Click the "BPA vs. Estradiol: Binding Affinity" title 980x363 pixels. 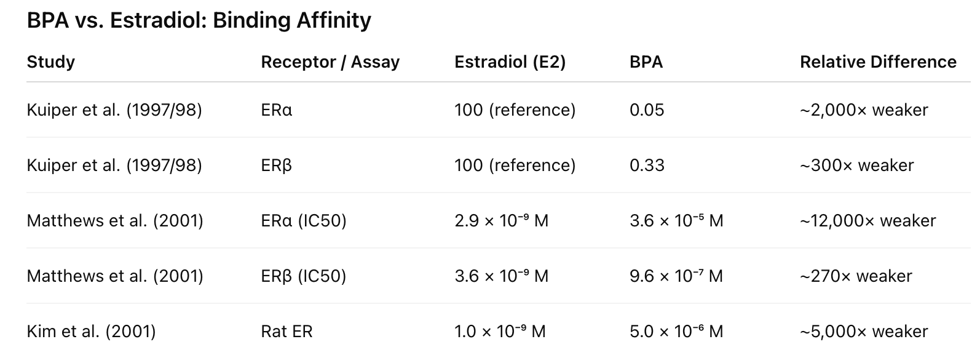click(x=199, y=20)
